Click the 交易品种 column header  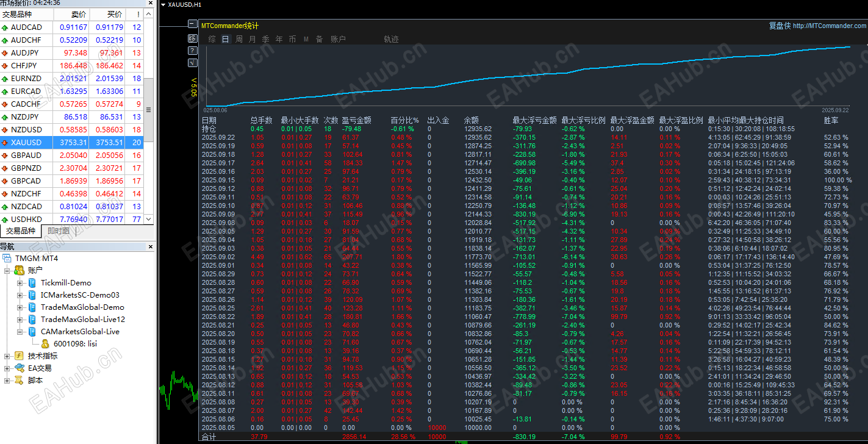pos(27,14)
